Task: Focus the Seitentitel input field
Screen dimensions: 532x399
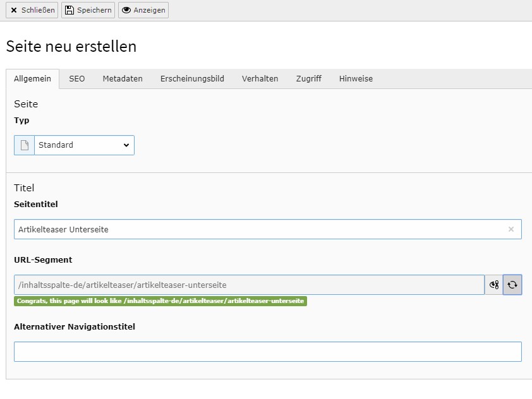Action: 259,230
